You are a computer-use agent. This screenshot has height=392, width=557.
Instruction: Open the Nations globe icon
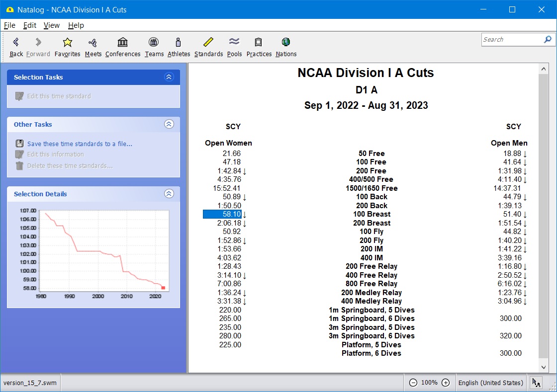pyautogui.click(x=286, y=43)
